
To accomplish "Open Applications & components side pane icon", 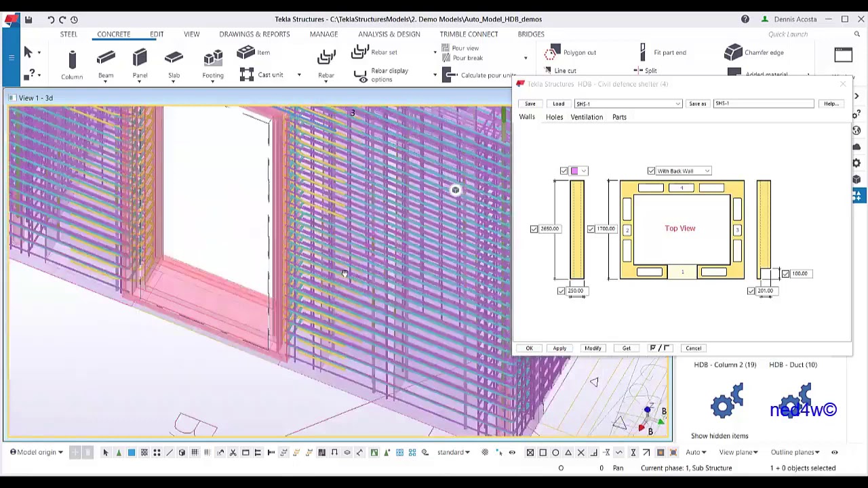I will click(x=859, y=196).
